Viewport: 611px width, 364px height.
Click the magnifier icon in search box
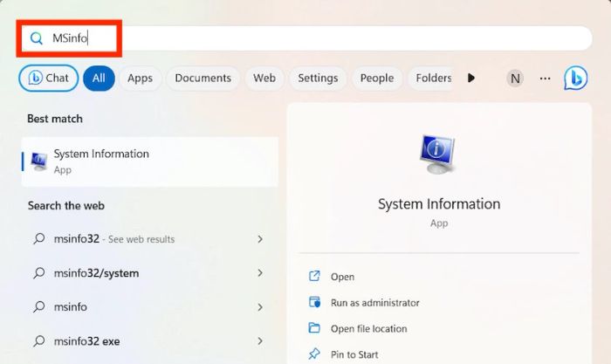point(37,38)
